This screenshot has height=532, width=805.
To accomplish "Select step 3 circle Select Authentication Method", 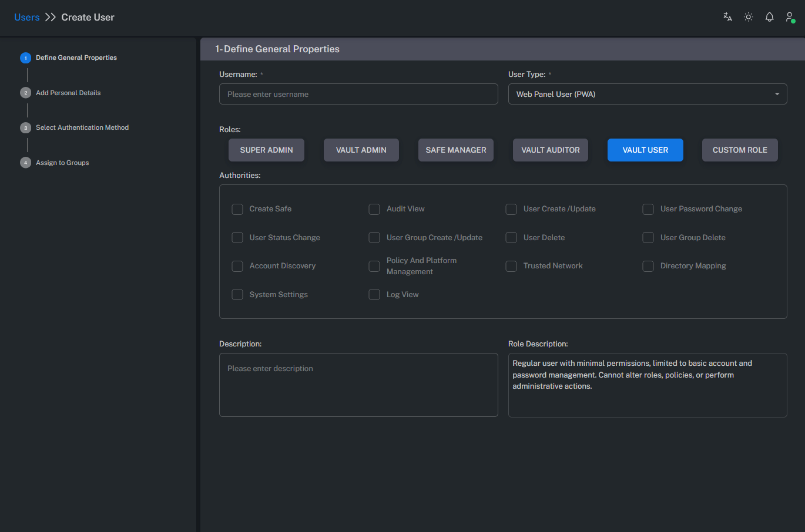I will pyautogui.click(x=25, y=127).
